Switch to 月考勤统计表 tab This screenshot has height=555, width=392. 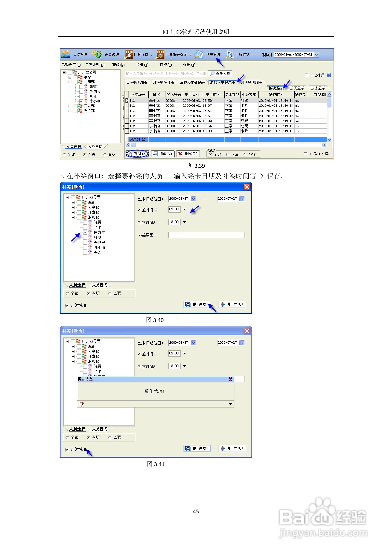pos(163,82)
